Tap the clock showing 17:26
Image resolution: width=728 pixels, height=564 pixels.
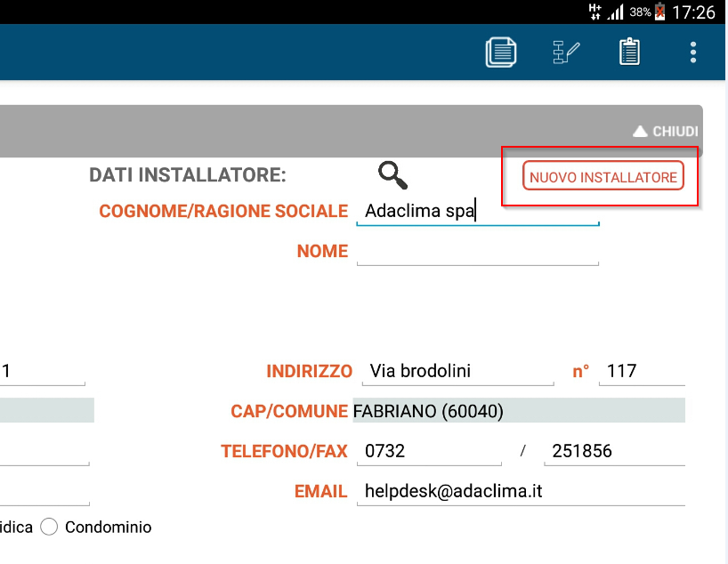(693, 12)
